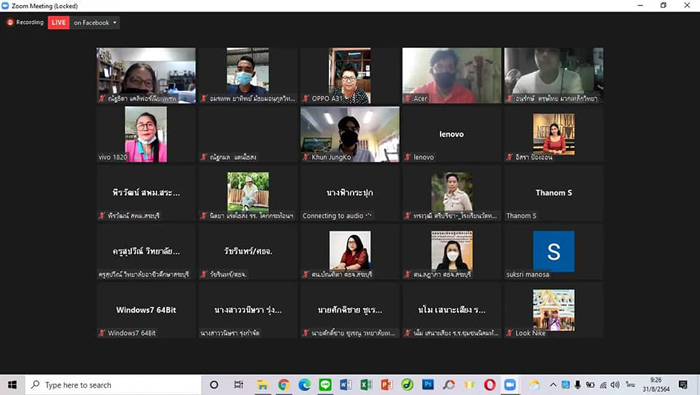700x395 pixels.
Task: Open Microsoft Excel from taskbar
Action: [366, 385]
